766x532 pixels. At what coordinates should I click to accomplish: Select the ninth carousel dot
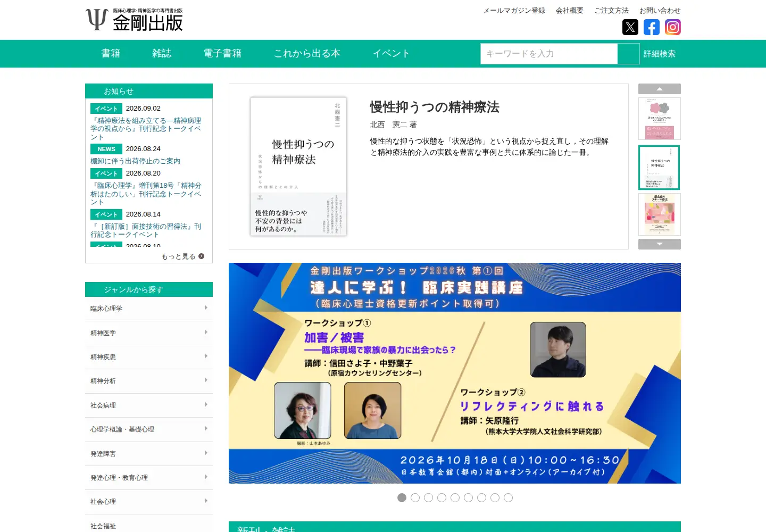pyautogui.click(x=508, y=497)
